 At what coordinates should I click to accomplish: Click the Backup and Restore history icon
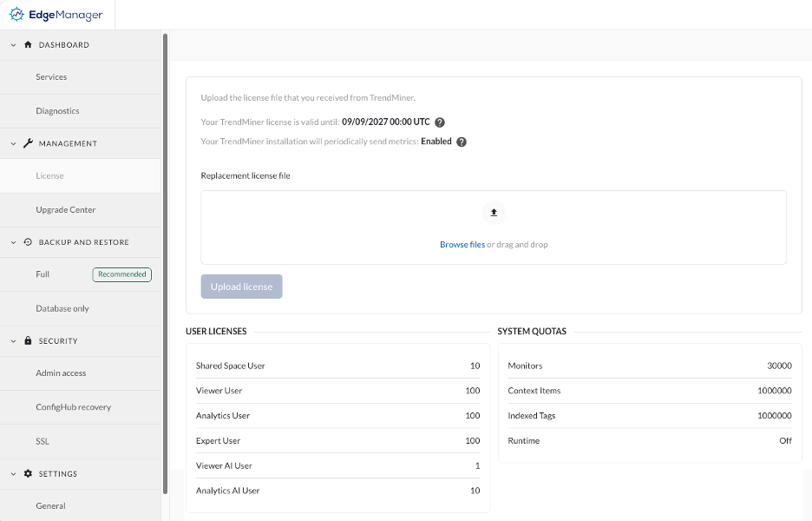(x=28, y=242)
